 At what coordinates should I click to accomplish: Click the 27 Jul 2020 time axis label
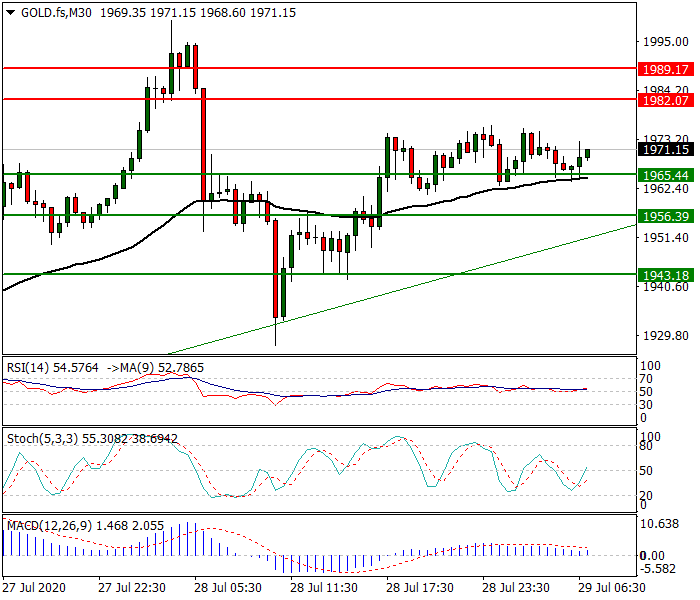coord(34,588)
